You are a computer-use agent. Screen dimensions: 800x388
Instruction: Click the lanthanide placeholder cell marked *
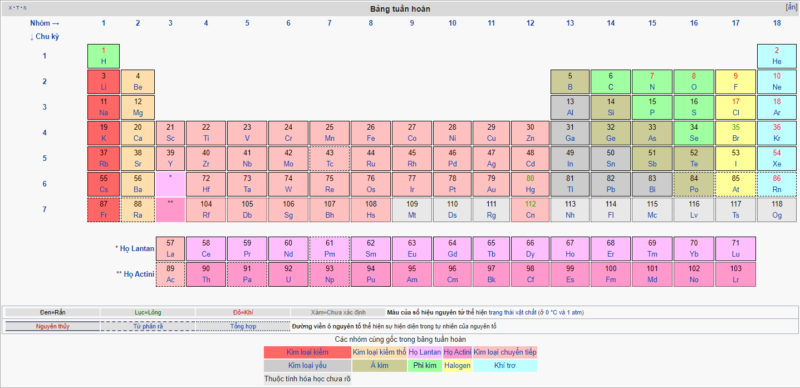[x=170, y=184]
